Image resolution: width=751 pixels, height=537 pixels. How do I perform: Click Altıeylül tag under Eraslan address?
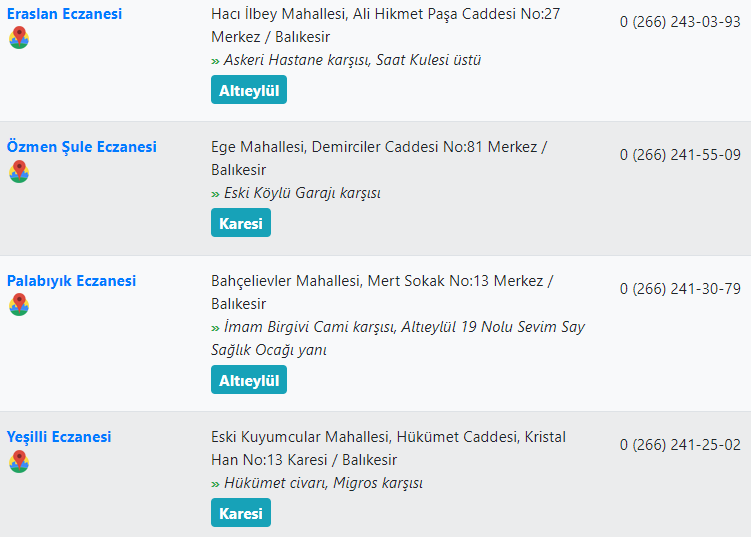coord(249,90)
